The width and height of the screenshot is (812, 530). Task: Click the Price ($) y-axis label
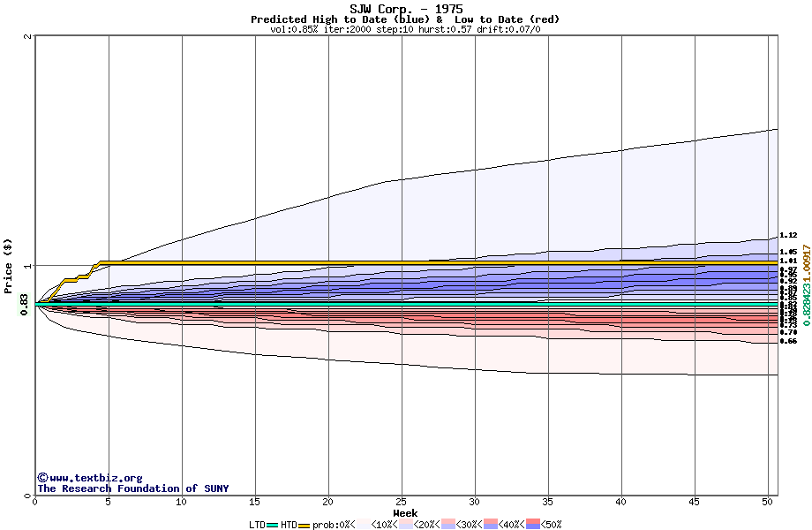(8, 265)
